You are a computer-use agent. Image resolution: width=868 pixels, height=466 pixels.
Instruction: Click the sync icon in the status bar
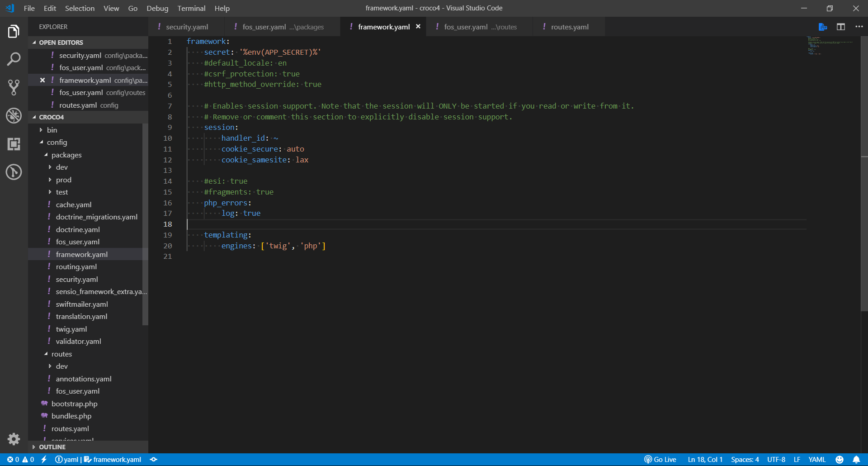click(154, 460)
